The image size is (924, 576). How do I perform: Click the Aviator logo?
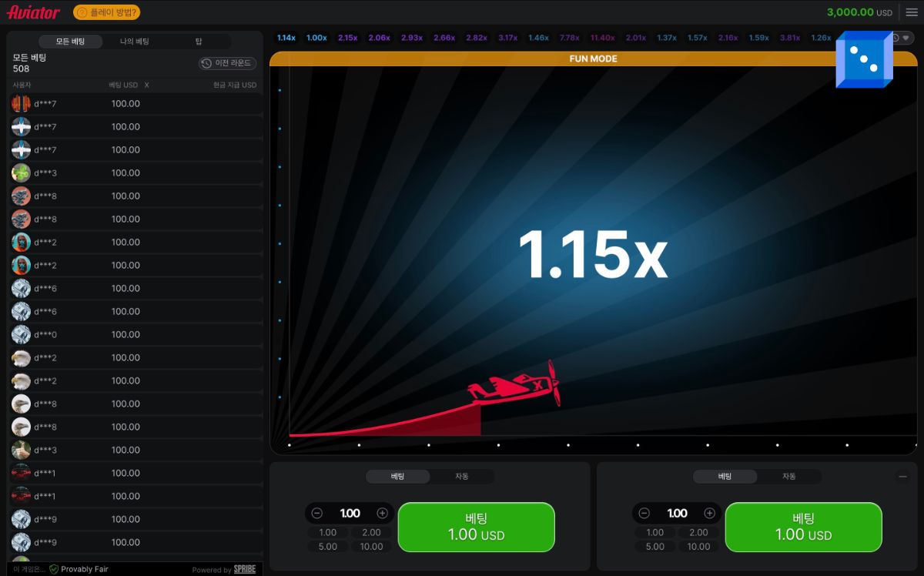point(34,12)
